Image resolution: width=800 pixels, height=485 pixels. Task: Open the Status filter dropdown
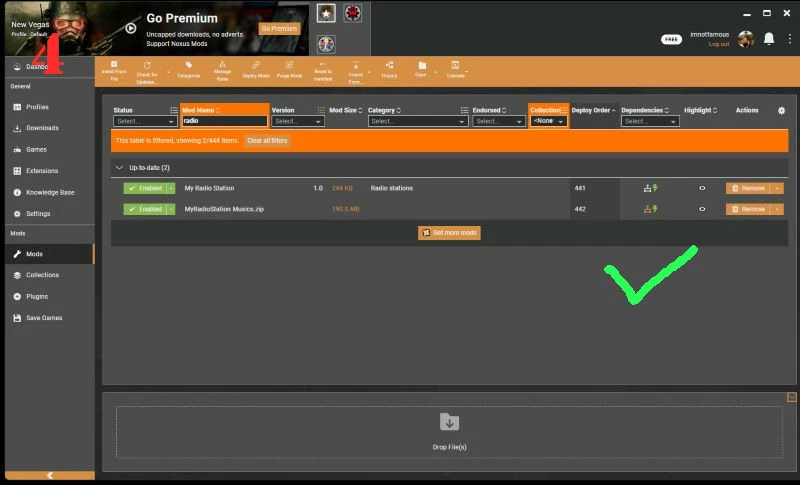pyautogui.click(x=145, y=121)
